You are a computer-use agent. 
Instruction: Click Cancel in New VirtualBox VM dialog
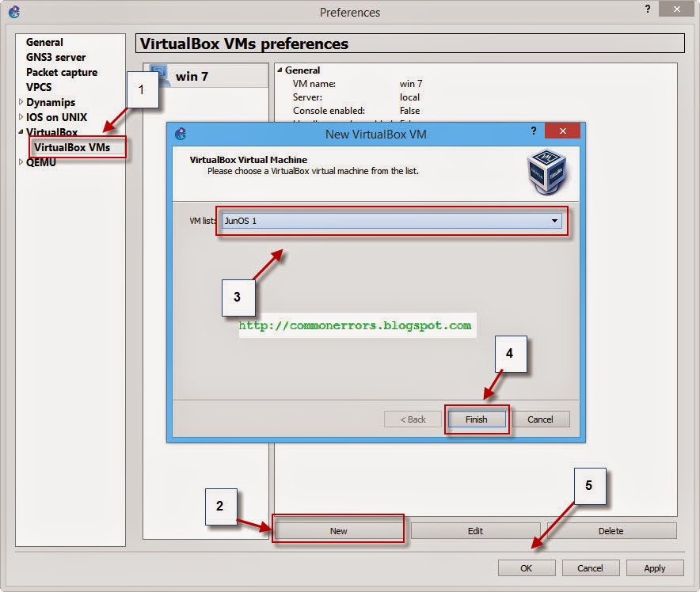(541, 419)
